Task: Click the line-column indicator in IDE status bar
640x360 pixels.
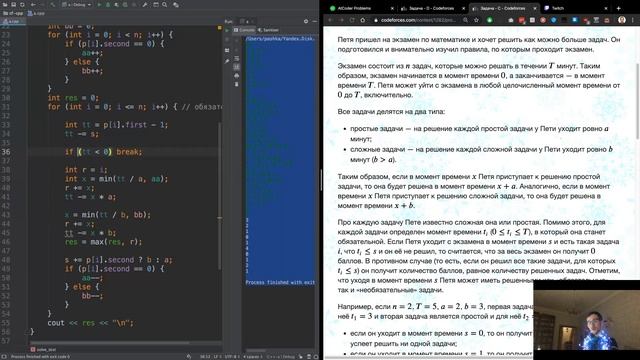Action: (205, 357)
